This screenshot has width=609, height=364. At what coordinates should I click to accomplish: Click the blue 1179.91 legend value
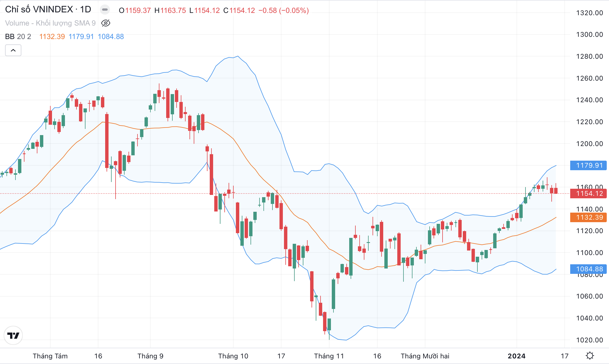[x=81, y=37]
